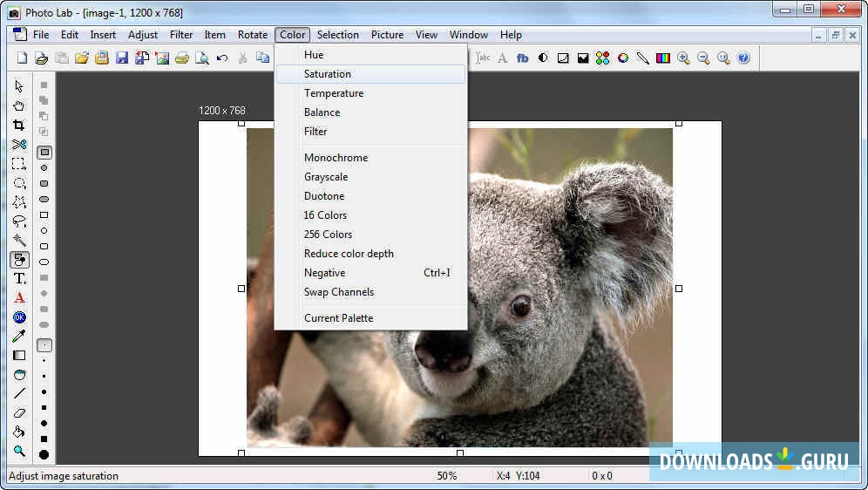This screenshot has height=490, width=868.
Task: Click the copy toolbar icon
Action: [262, 58]
